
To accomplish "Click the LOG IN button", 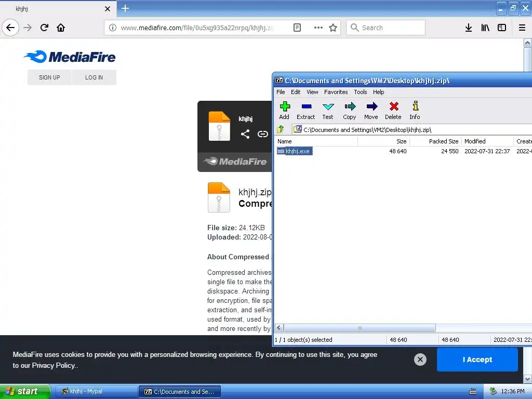I will point(94,77).
